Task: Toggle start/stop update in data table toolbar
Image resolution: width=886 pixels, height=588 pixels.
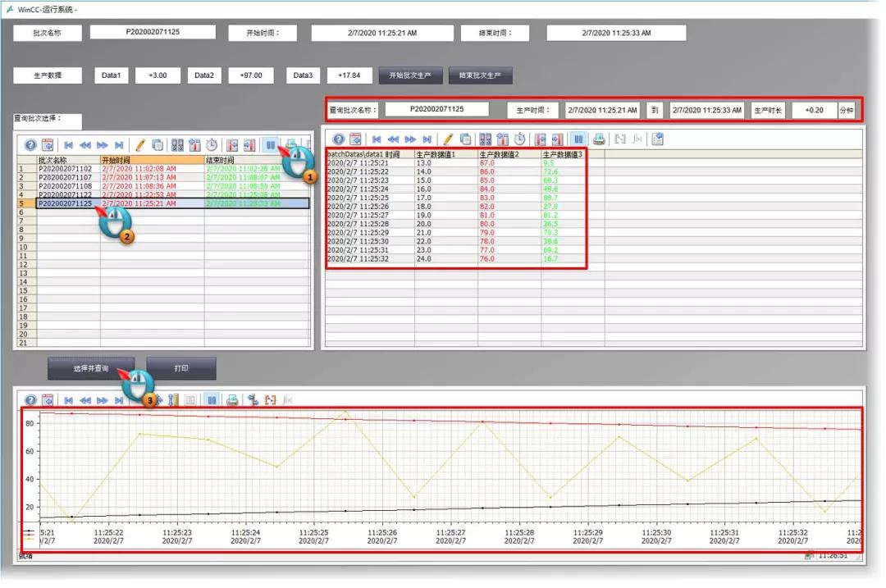Action: click(578, 139)
